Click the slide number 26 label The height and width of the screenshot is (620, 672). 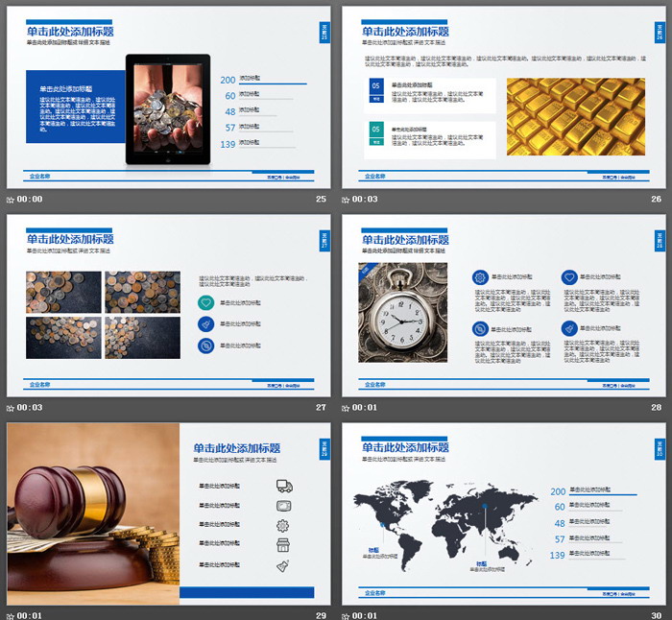pos(656,200)
